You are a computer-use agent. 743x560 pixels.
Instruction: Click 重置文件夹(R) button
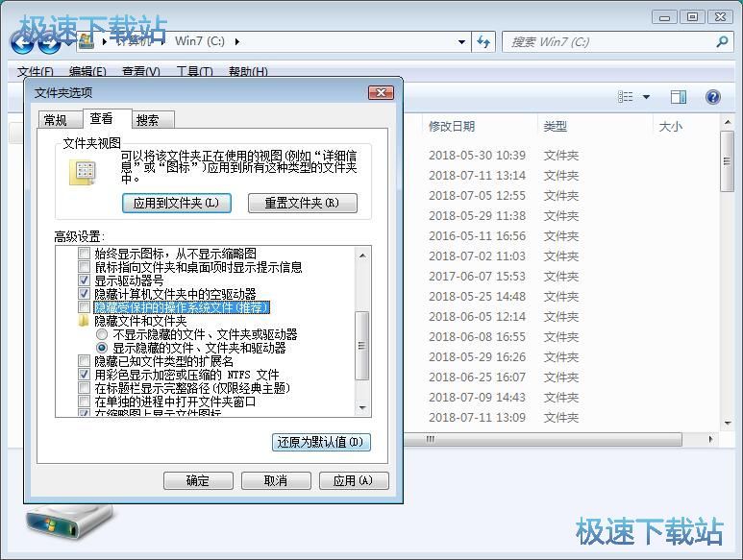(303, 203)
